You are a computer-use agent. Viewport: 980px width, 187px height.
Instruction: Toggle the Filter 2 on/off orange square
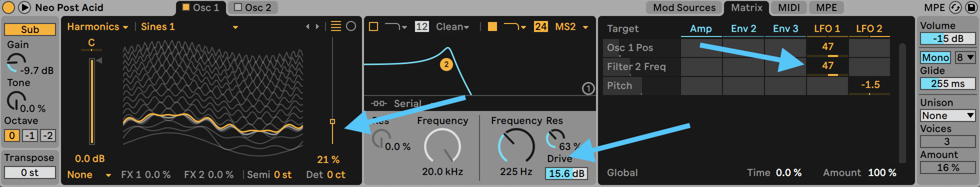click(492, 26)
